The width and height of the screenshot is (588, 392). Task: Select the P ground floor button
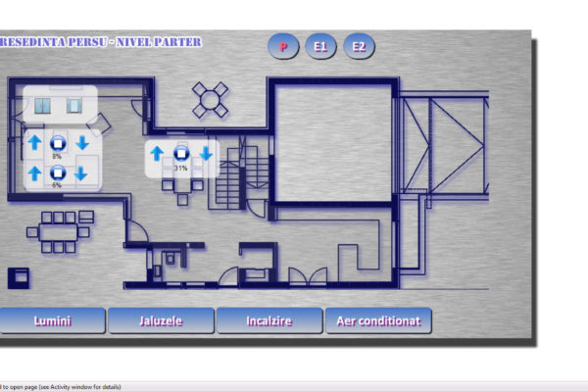283,46
